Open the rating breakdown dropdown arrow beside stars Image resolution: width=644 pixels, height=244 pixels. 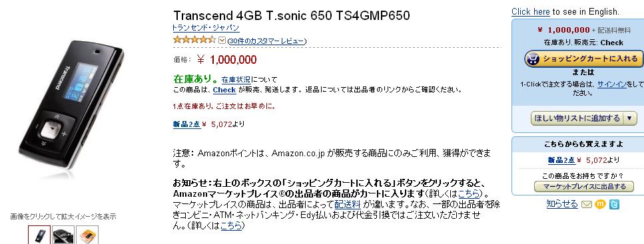[222, 40]
